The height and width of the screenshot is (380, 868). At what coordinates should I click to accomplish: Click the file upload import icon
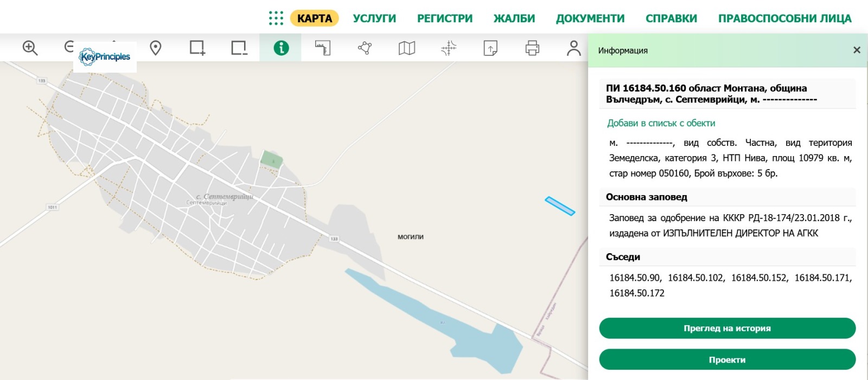click(x=490, y=48)
